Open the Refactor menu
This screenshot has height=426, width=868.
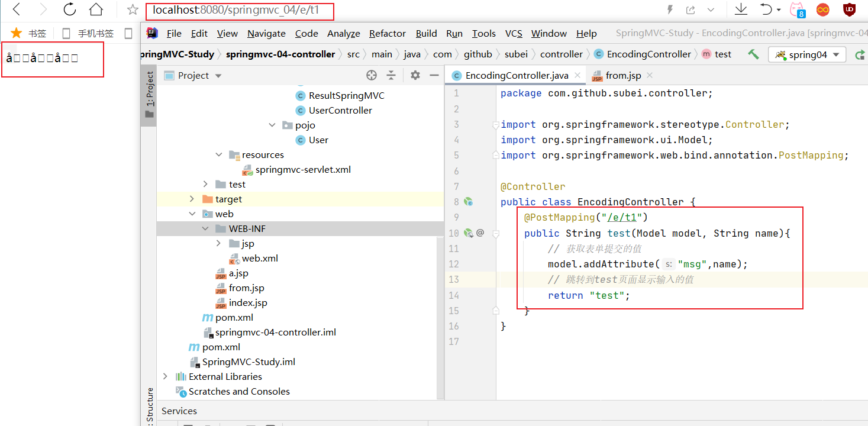(387, 34)
